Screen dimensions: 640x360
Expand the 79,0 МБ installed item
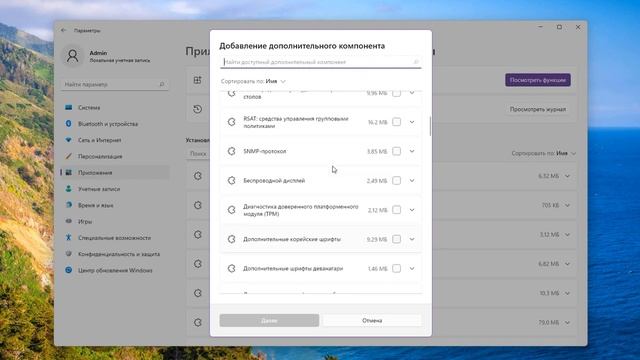(567, 322)
